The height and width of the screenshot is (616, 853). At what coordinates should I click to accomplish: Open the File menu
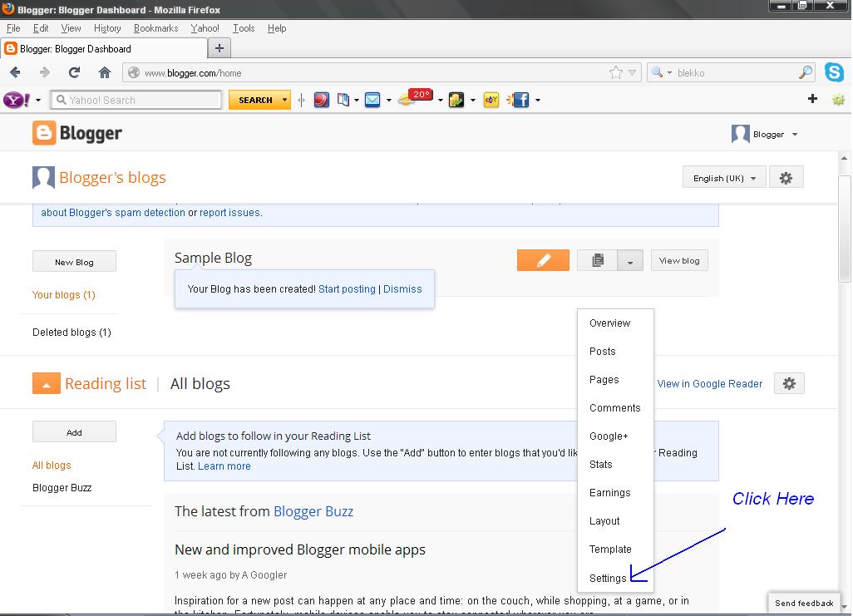click(13, 28)
